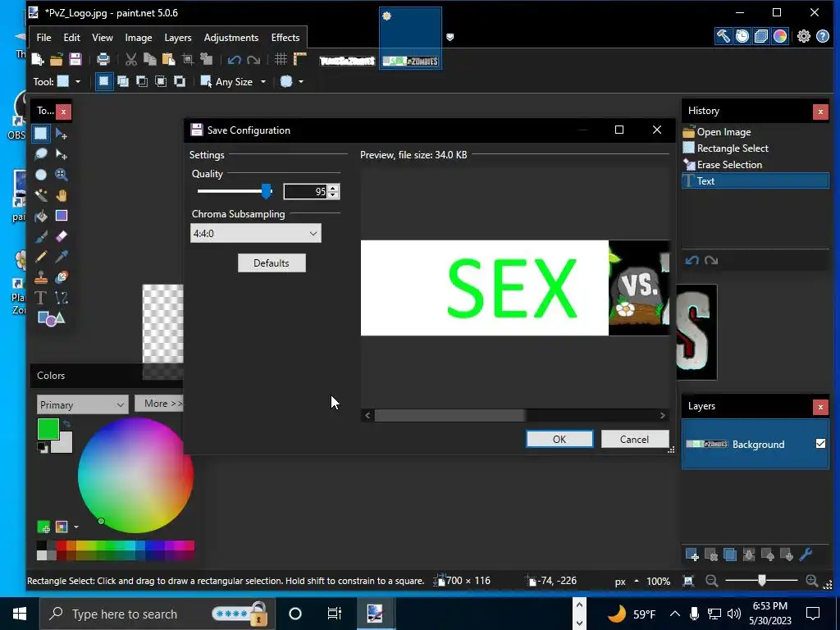
Task: Expand the image list dropdown arrow
Action: (450, 37)
